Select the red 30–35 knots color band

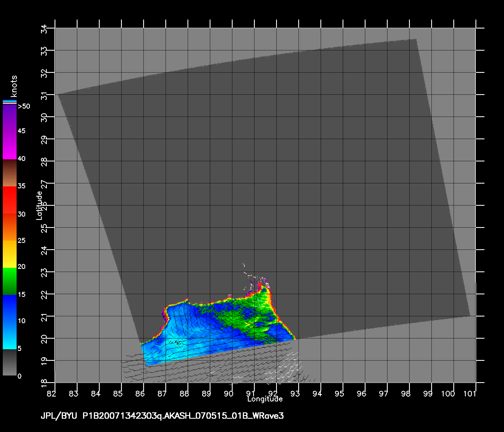click(x=10, y=200)
